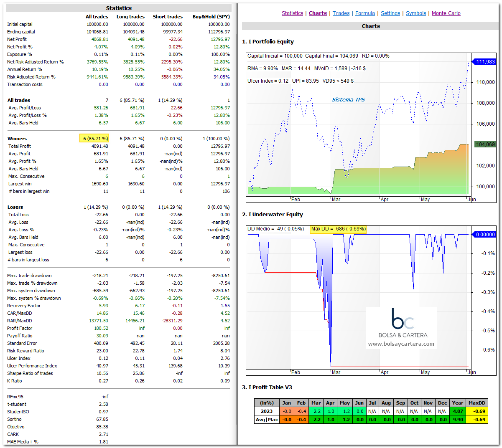This screenshot has width=502, height=448.
Task: Click the Jan column header in profit table
Action: tap(287, 403)
